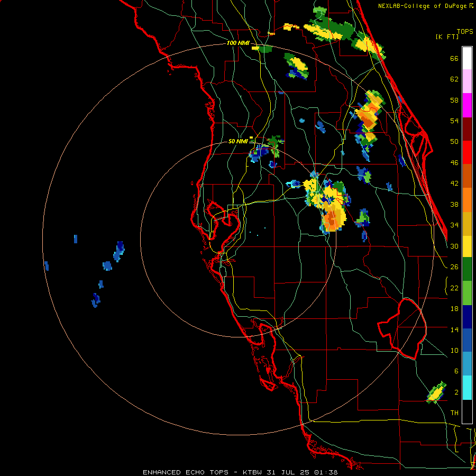The height and width of the screenshot is (476, 476).
Task: Click the 31 JUL 25 01:38 timestamp
Action: click(x=302, y=472)
